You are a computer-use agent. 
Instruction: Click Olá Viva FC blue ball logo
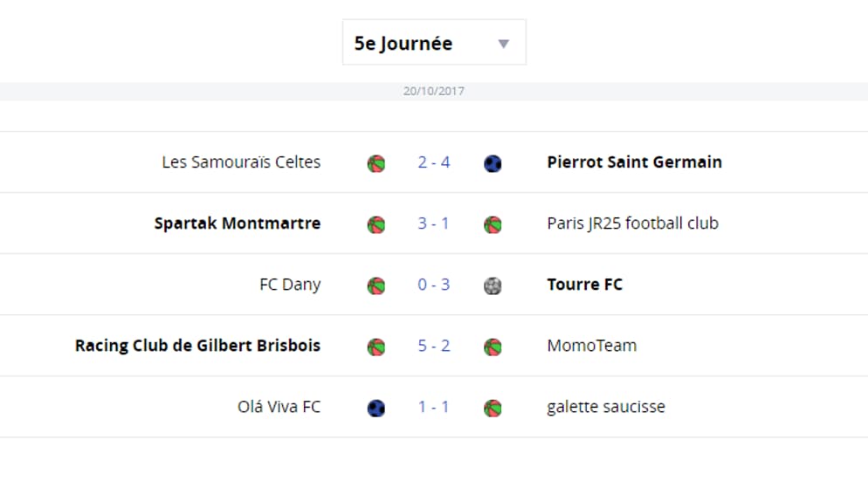(375, 408)
